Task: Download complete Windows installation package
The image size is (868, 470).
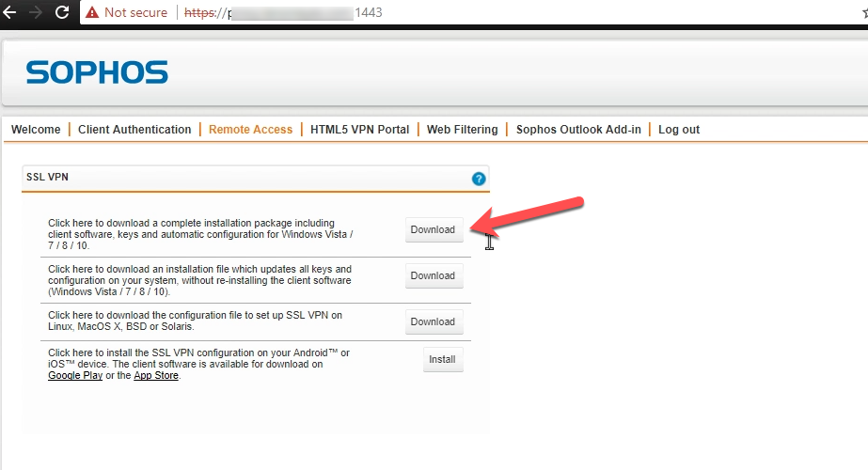Action: 434,229
